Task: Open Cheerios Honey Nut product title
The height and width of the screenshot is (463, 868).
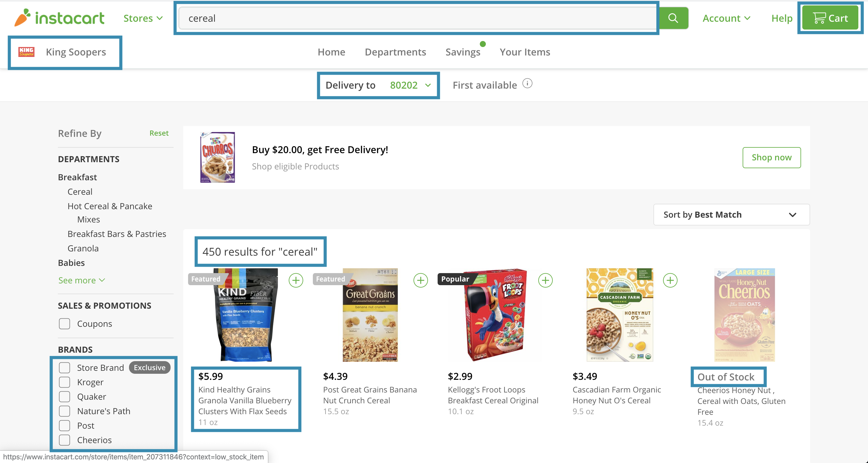Action: tap(741, 401)
